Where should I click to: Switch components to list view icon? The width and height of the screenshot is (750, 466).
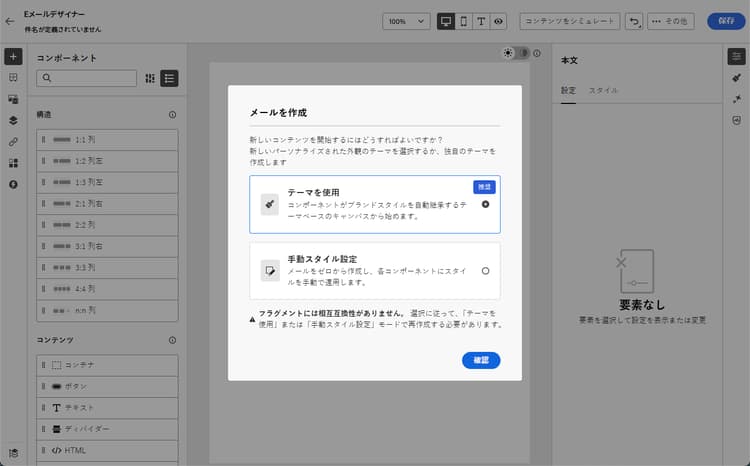[x=169, y=78]
